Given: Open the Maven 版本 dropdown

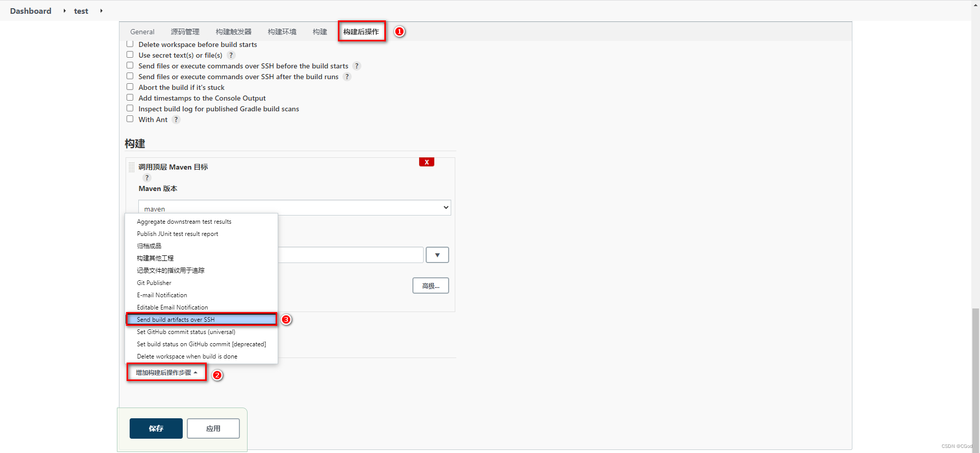Looking at the screenshot, I should pyautogui.click(x=295, y=207).
